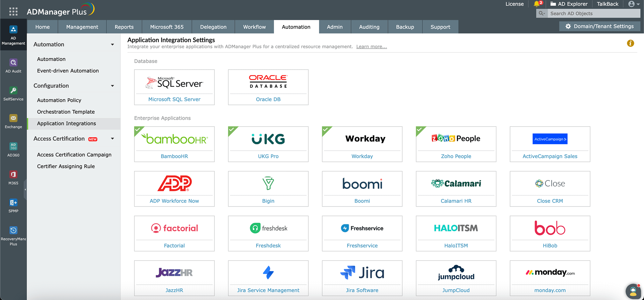Click the Boomi logo
This screenshot has height=300, width=644.
(x=362, y=183)
